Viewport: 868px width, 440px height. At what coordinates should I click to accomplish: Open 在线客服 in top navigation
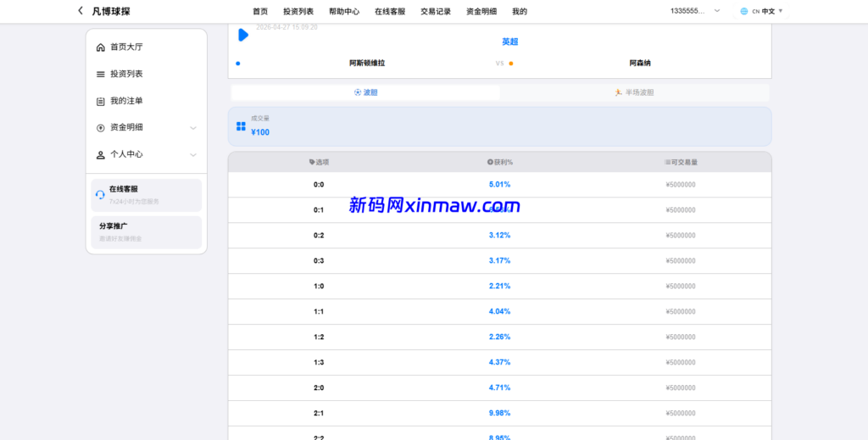coord(390,11)
